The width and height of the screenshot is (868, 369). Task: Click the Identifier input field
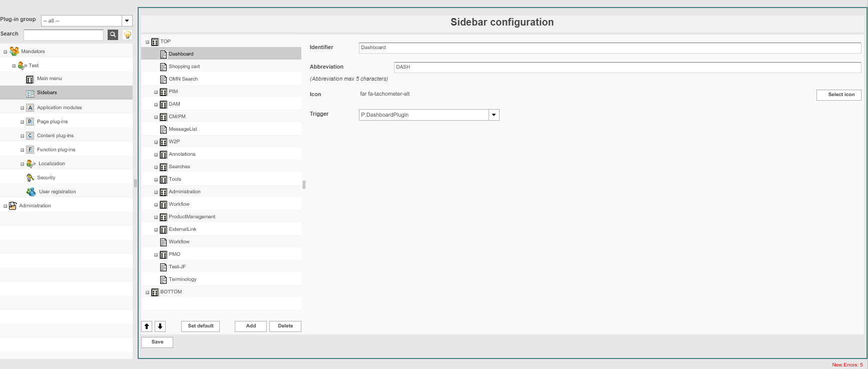tap(610, 48)
